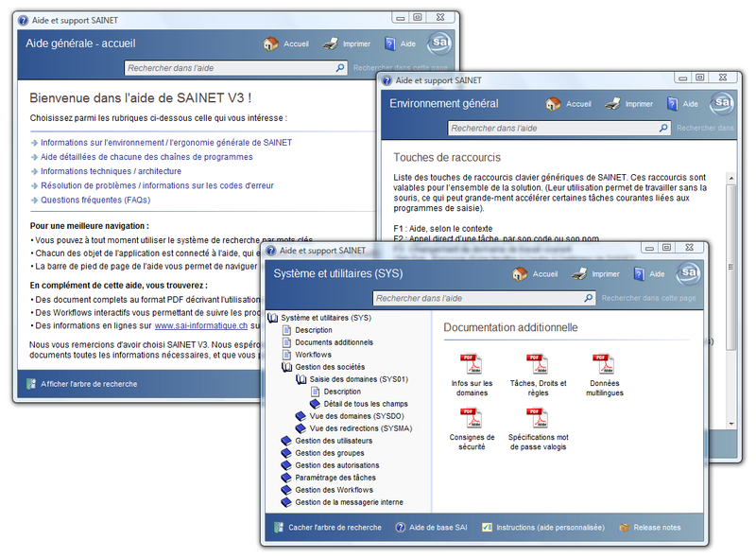Collapse 'Gestion des sociétés' tree node
The height and width of the screenshot is (558, 756).
pyautogui.click(x=287, y=367)
